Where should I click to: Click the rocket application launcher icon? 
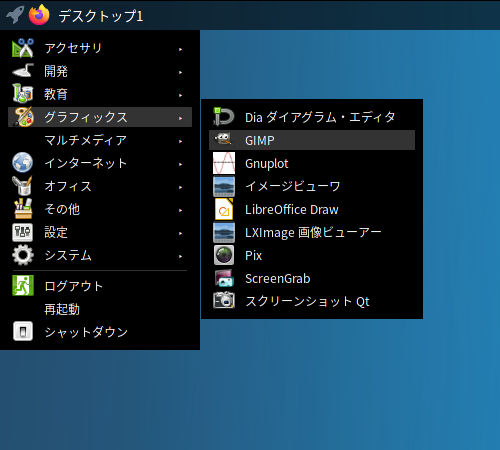[x=15, y=15]
